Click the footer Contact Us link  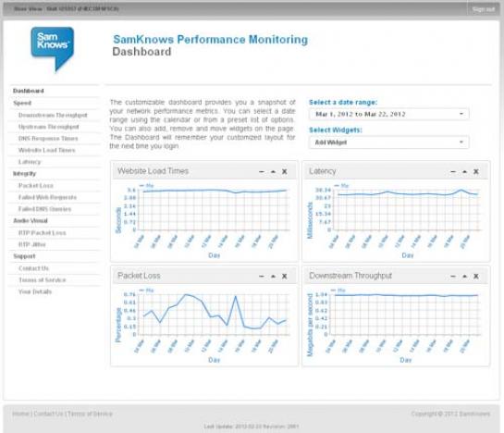pyautogui.click(x=48, y=414)
